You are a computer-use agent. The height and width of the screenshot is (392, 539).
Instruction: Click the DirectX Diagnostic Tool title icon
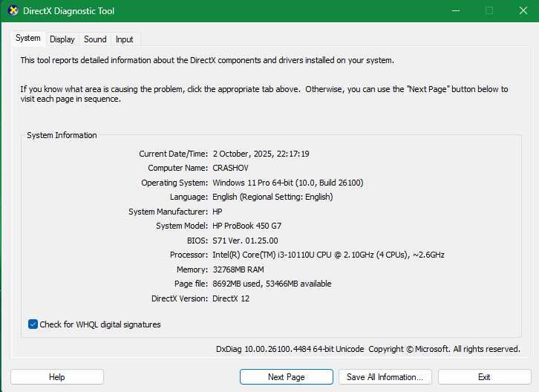pos(13,10)
